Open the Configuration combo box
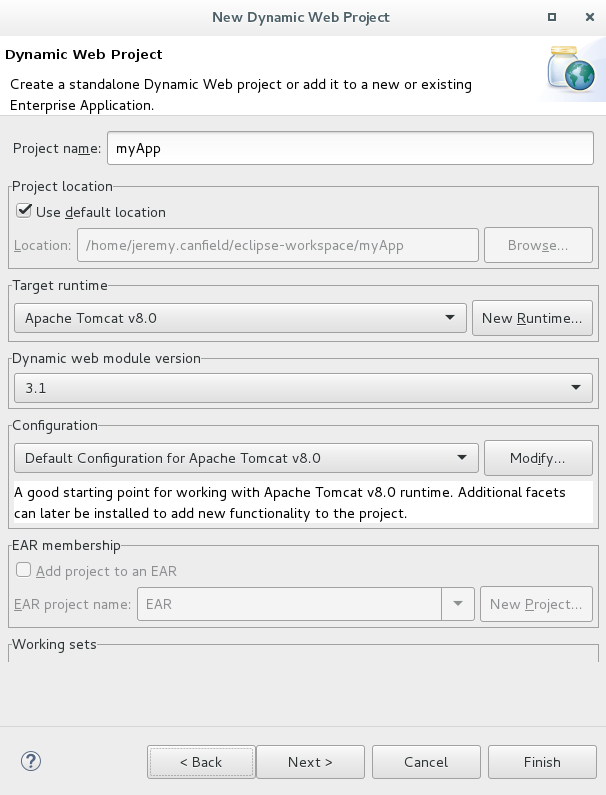Screen dimensions: 606x795 click(x=246, y=458)
